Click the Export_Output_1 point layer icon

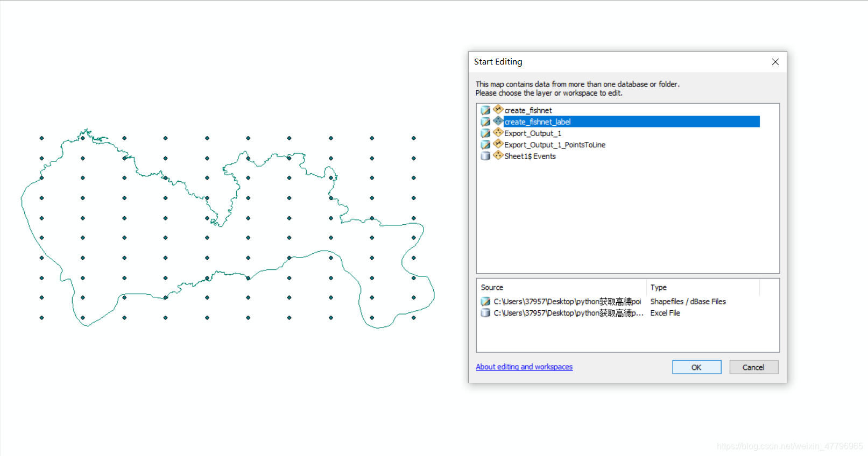click(498, 132)
